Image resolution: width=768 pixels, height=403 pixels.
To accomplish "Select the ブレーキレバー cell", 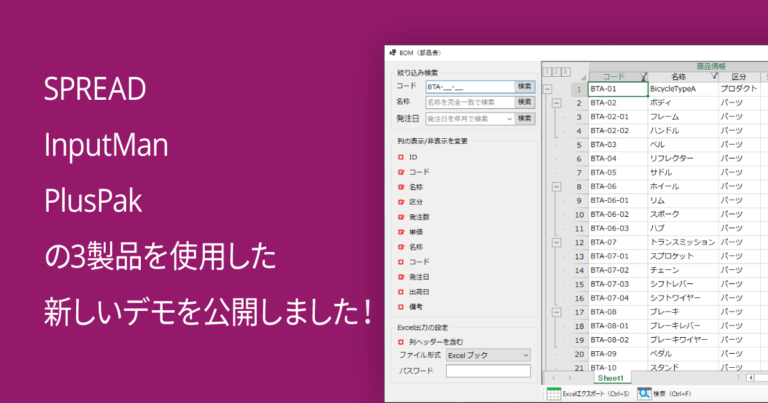I will [683, 326].
